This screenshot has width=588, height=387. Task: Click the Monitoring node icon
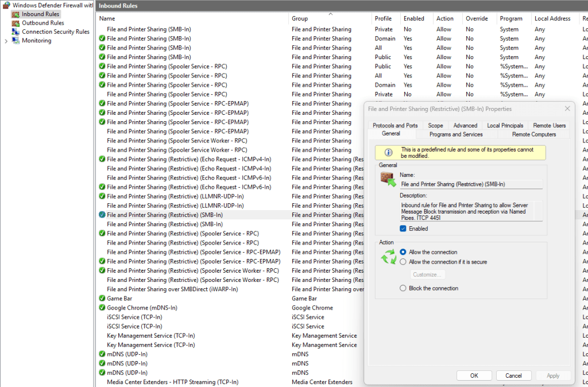click(16, 41)
